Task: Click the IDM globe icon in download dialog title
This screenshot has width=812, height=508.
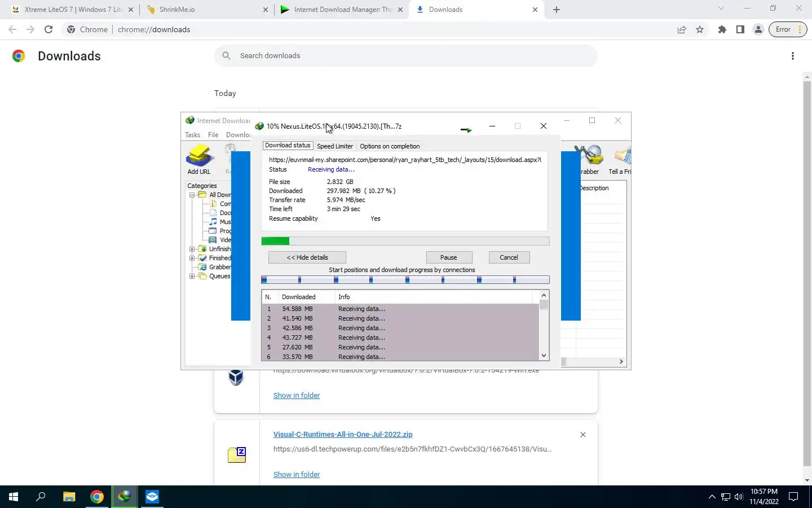Action: 259,126
